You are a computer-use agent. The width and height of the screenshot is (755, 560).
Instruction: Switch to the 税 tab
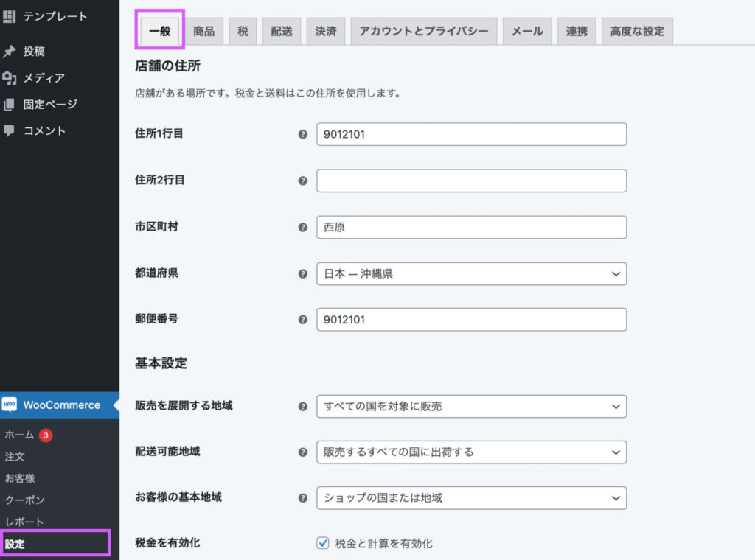243,31
